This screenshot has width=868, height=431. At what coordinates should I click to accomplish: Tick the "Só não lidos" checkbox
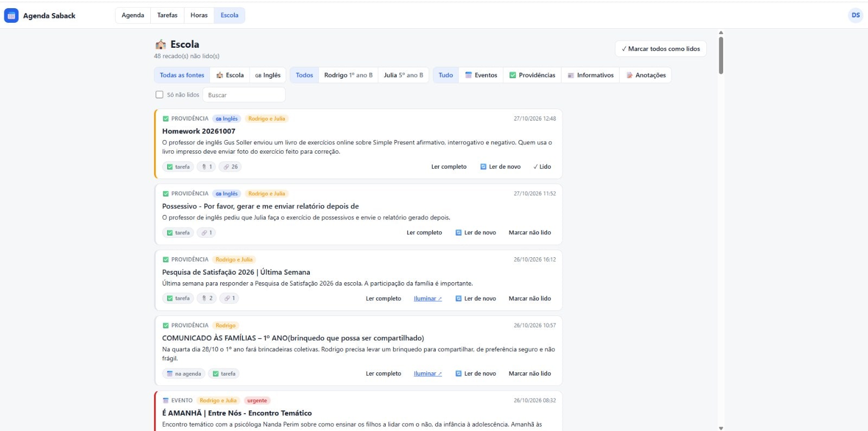(159, 94)
